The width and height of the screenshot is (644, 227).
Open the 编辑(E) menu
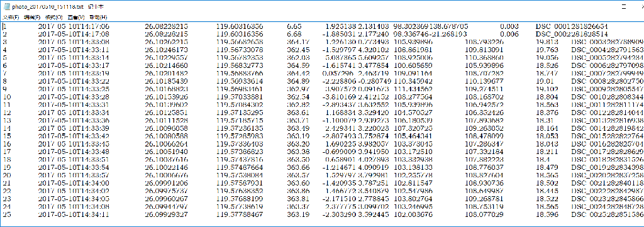pyautogui.click(x=32, y=17)
